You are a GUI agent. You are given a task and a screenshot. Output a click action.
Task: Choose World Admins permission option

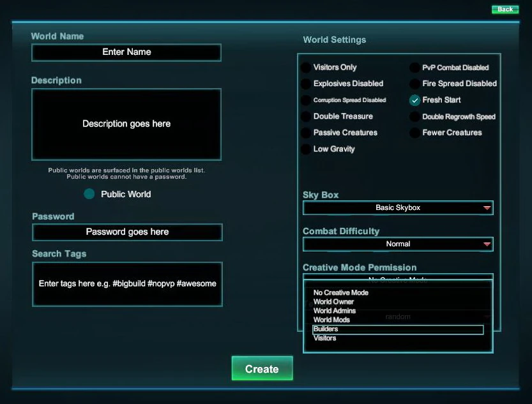click(334, 311)
